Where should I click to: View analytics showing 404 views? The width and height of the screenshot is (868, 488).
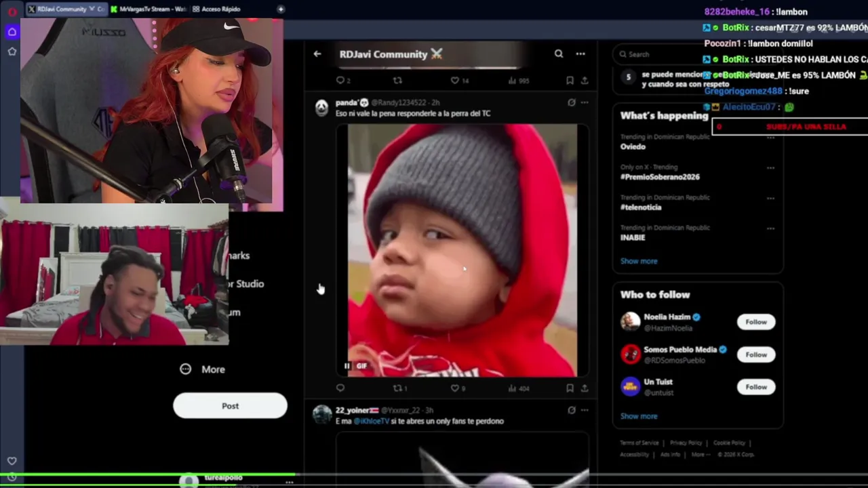[519, 388]
